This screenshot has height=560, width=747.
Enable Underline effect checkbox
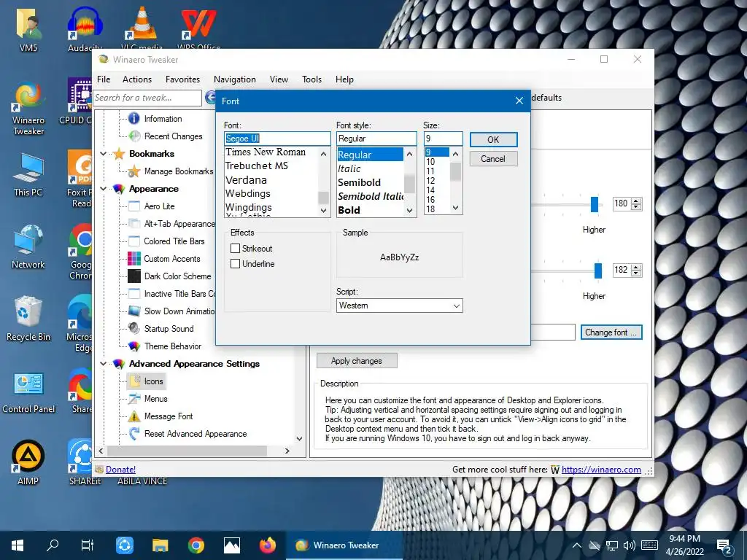coord(235,263)
